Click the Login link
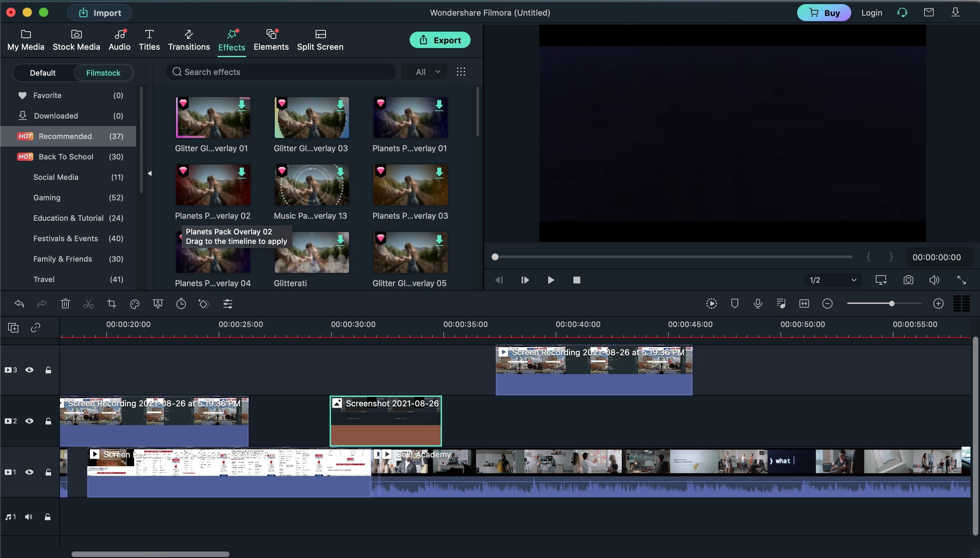980x558 pixels. coord(871,13)
